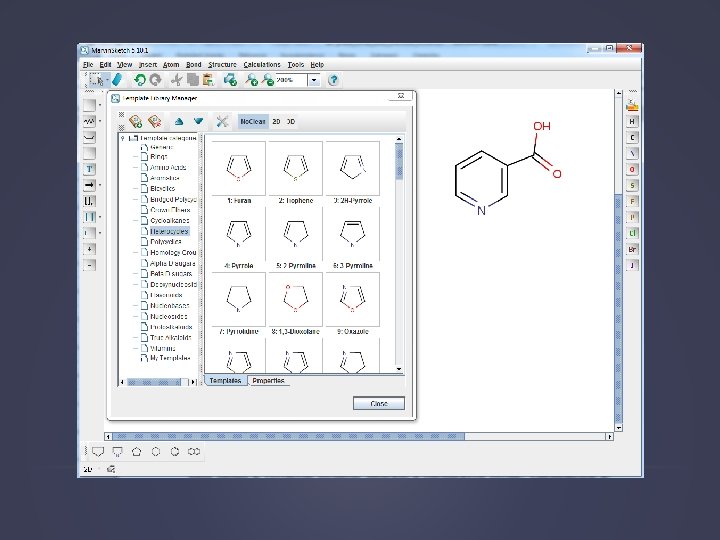
Task: Choose Sulfur atom button
Action: coord(632,186)
